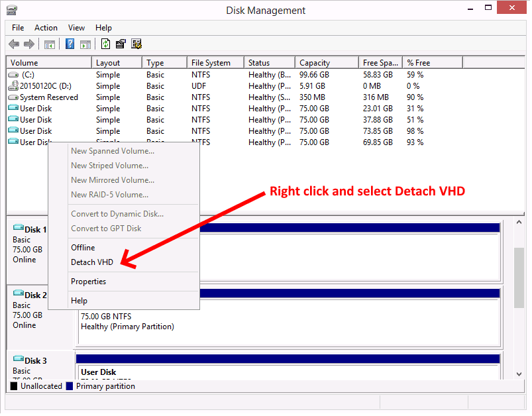The image size is (532, 416).
Task: Click the 350 MB capacity cell
Action: [x=313, y=97]
